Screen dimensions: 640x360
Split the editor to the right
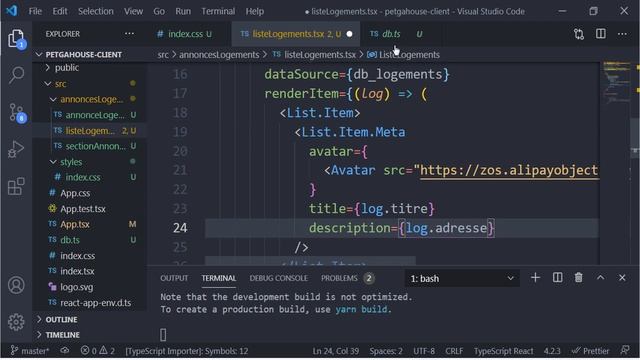601,34
